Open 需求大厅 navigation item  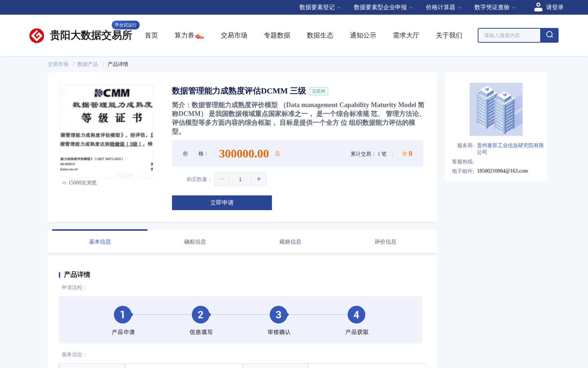pos(406,35)
